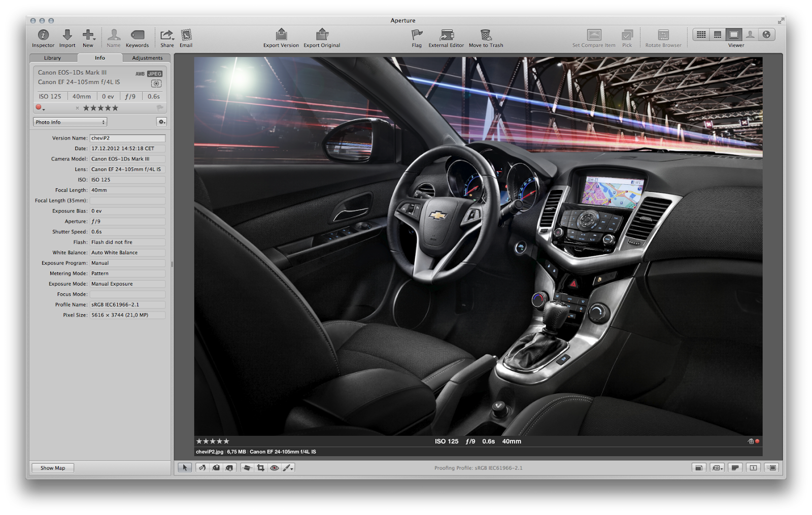
Task: Select the Crop tool
Action: 260,468
